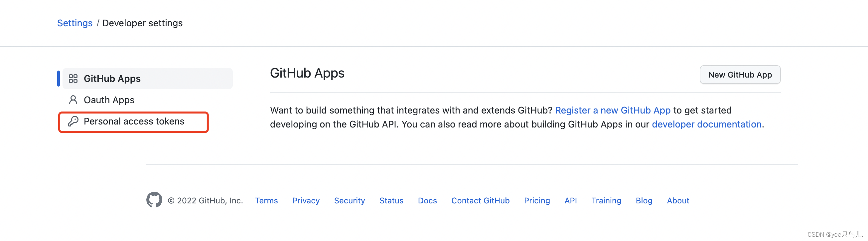Open the Pricing footer link

(537, 200)
